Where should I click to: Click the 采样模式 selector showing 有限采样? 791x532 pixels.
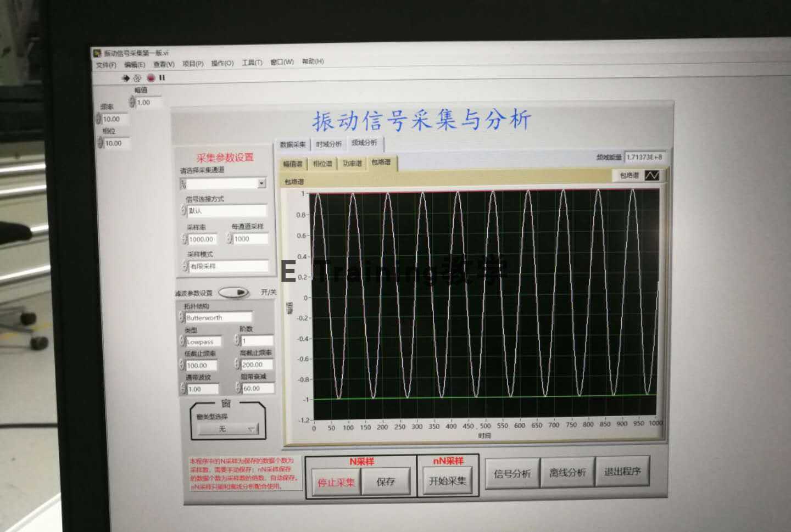pyautogui.click(x=228, y=266)
